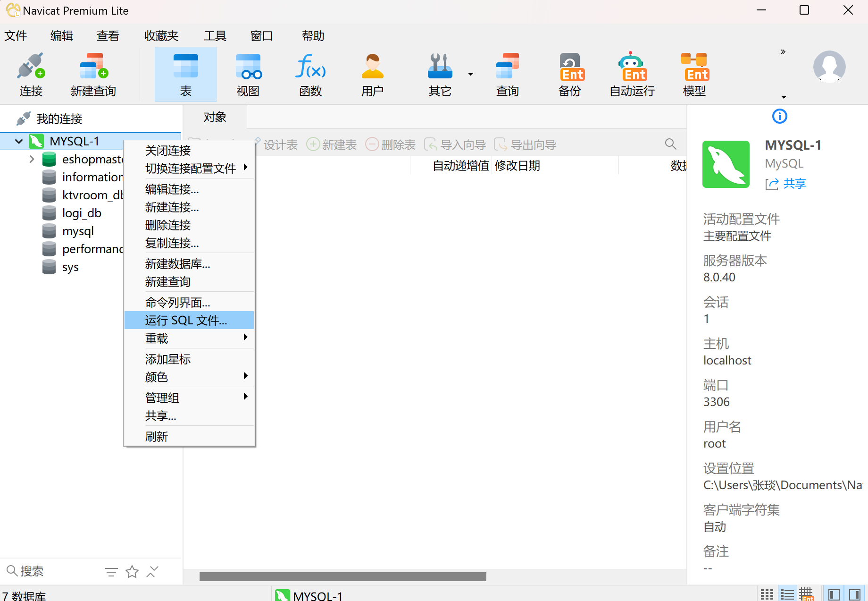Click the 连接 connection toolbar icon
The width and height of the screenshot is (868, 601).
(31, 75)
